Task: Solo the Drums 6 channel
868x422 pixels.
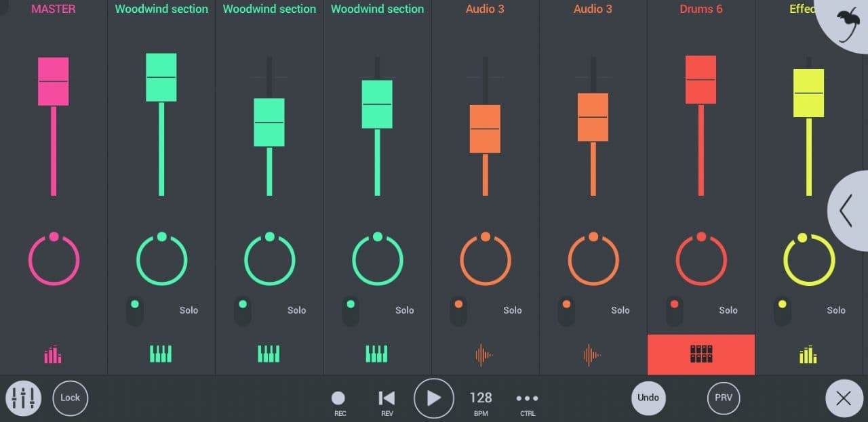Action: pyautogui.click(x=728, y=310)
